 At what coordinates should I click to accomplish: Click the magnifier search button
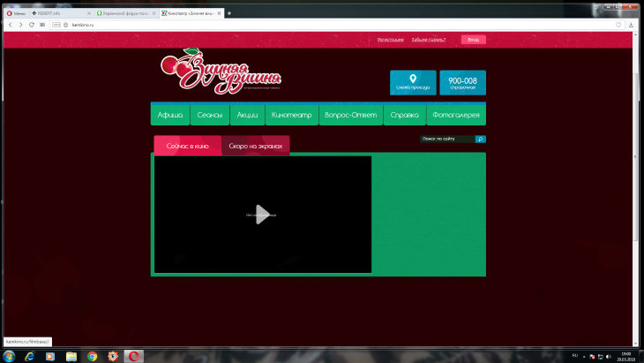click(481, 139)
